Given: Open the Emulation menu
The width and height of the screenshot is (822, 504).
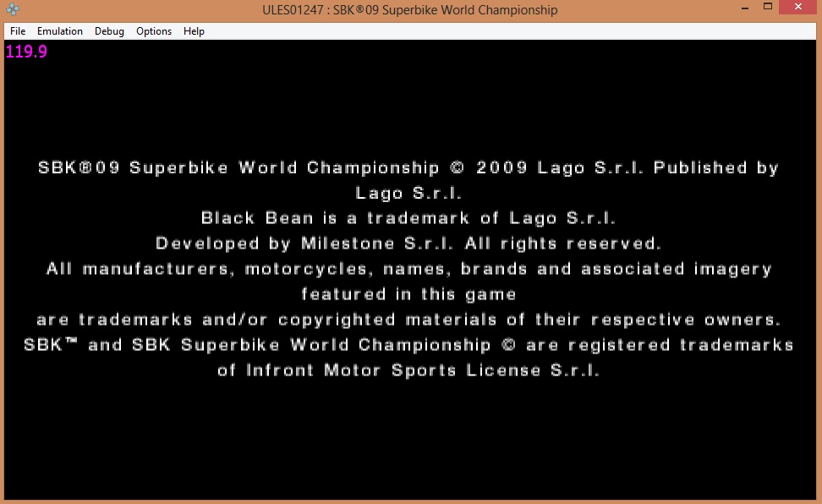Looking at the screenshot, I should point(60,31).
